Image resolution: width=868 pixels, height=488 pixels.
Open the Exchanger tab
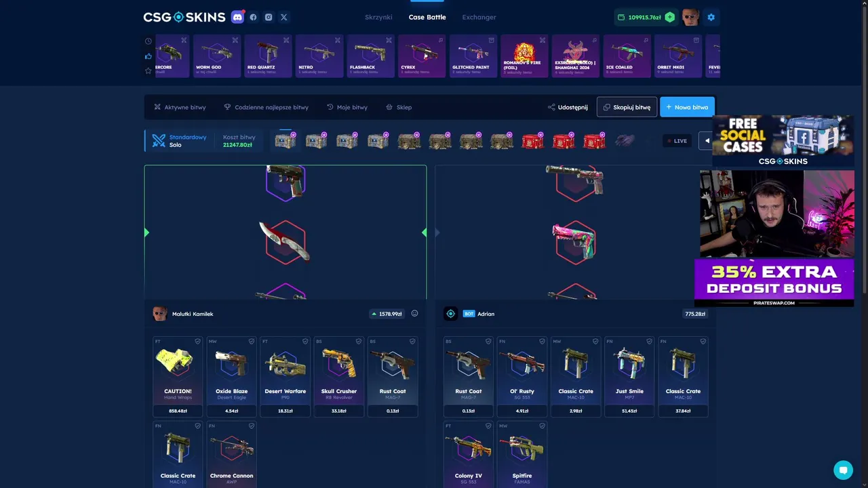[479, 17]
